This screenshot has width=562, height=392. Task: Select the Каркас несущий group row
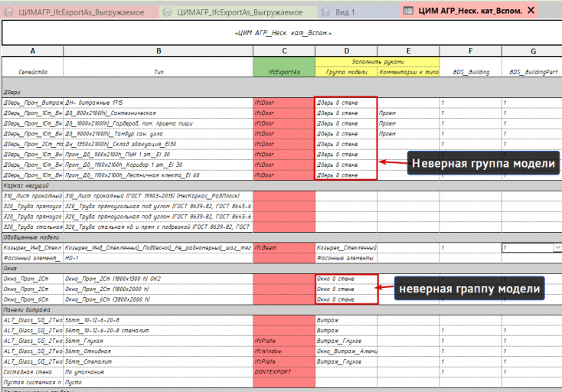coord(282,185)
